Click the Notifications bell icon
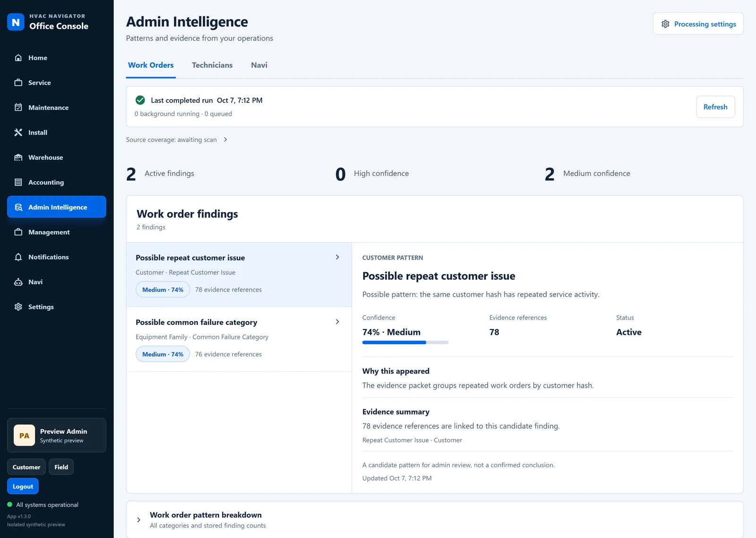 (x=18, y=257)
